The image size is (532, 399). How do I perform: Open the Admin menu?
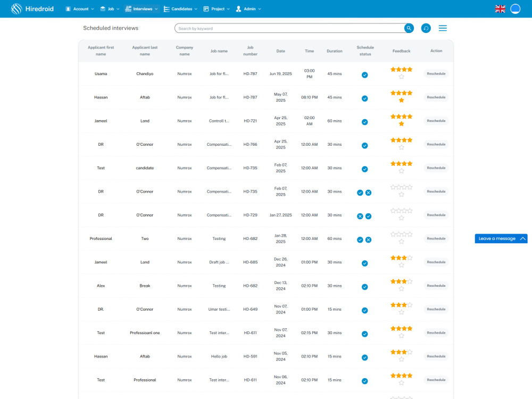[248, 9]
